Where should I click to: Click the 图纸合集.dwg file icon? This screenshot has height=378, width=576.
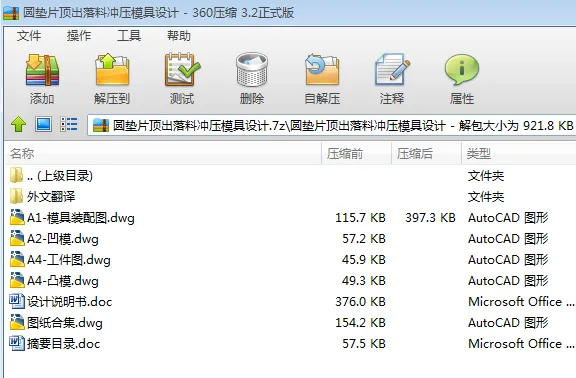17,322
